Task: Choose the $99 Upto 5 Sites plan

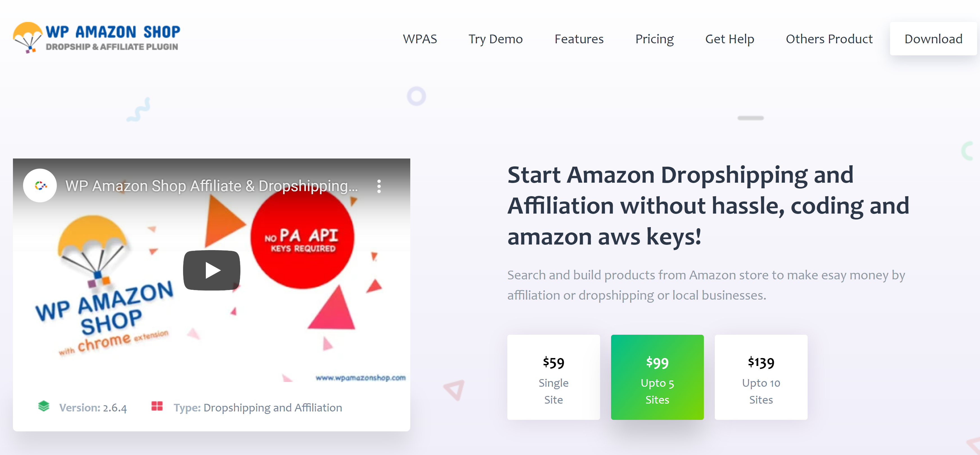Action: tap(657, 377)
